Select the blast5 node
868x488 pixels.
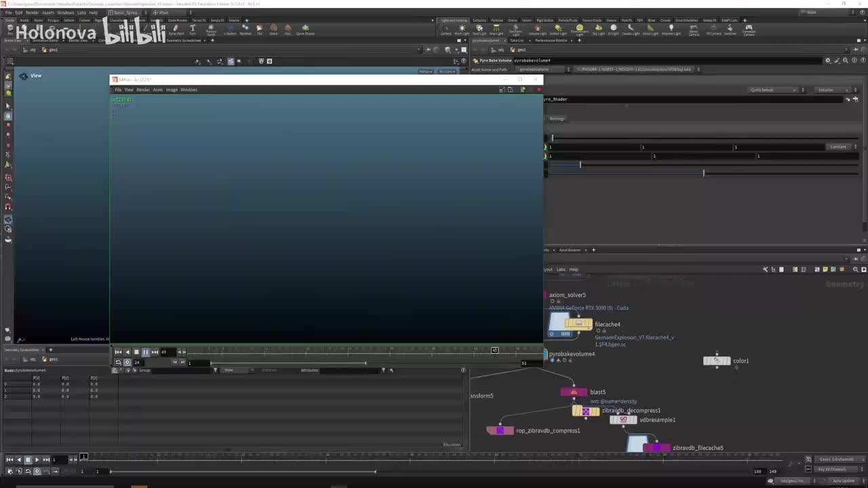point(574,392)
